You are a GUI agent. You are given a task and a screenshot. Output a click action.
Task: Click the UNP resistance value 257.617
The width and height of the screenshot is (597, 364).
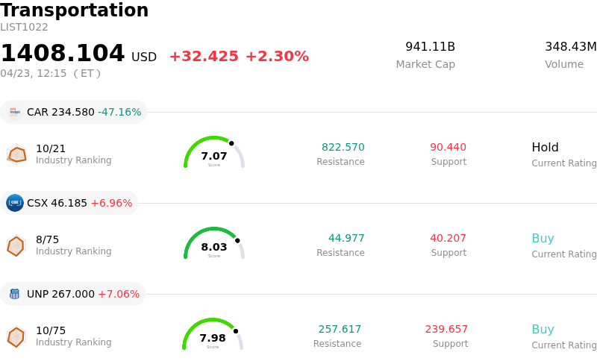(340, 330)
